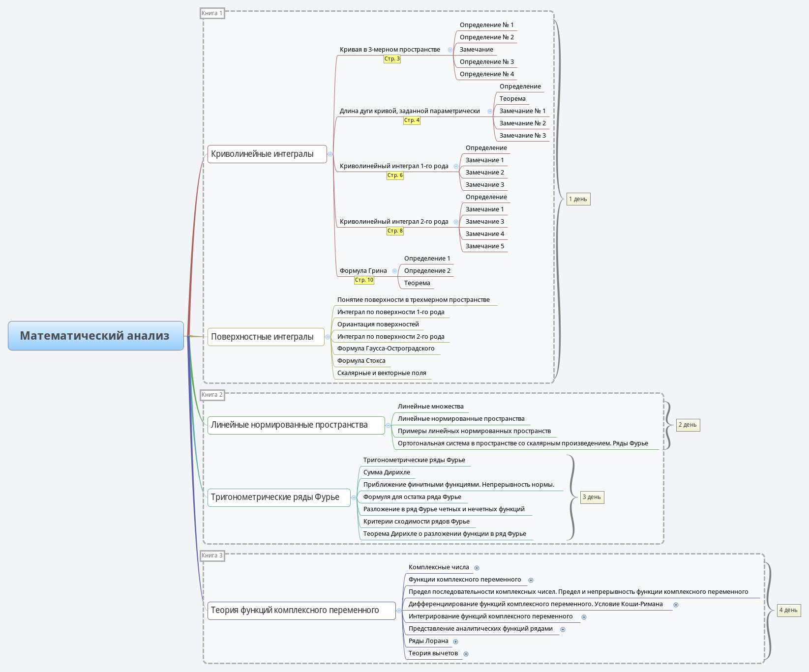Viewport: 809px width, 672px height.
Task: Collapse the Формула Грина minus icon
Action: 394,271
